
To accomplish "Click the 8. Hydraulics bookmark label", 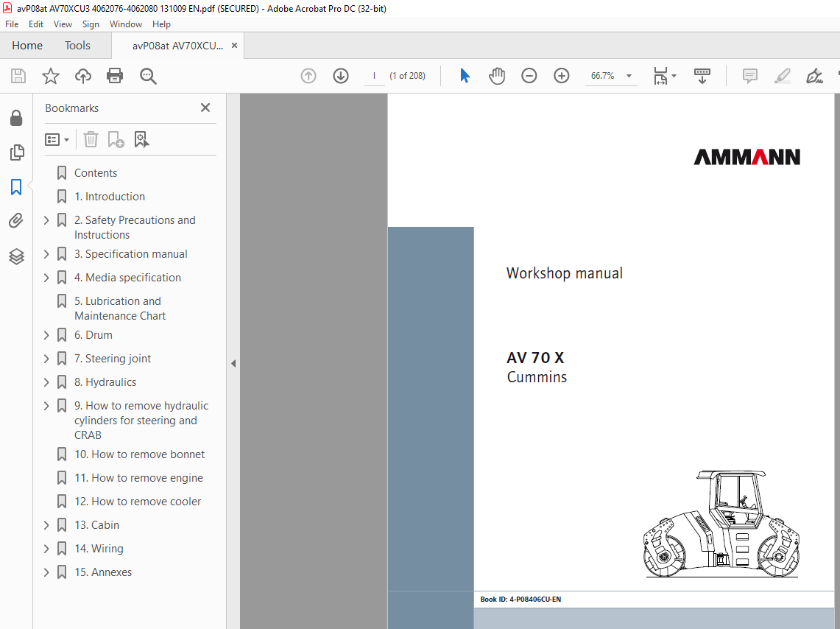I will point(105,382).
